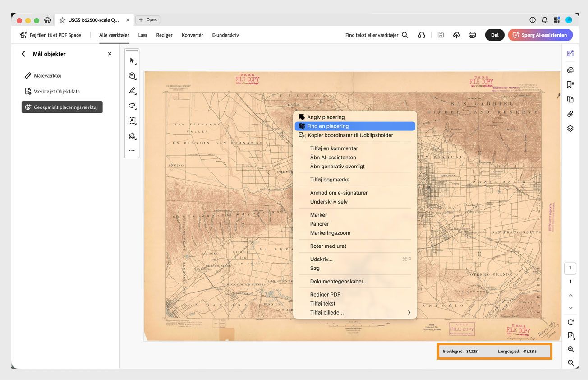Click the Del share button

495,35
